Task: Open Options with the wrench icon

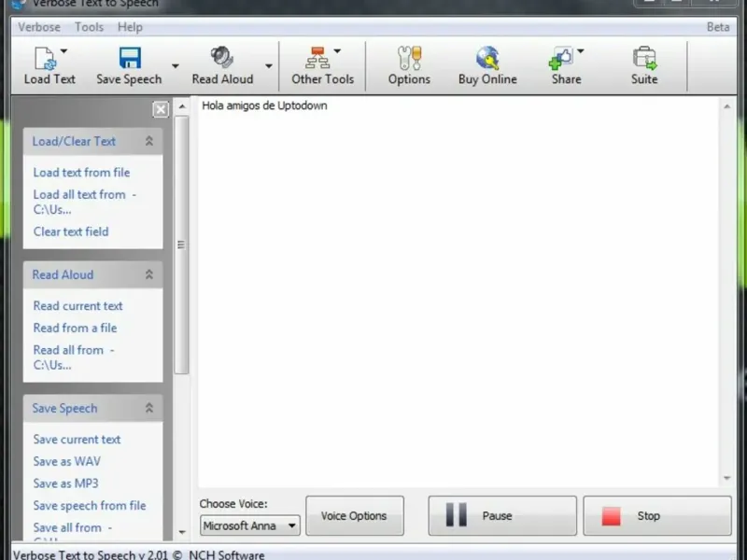Action: coord(409,59)
